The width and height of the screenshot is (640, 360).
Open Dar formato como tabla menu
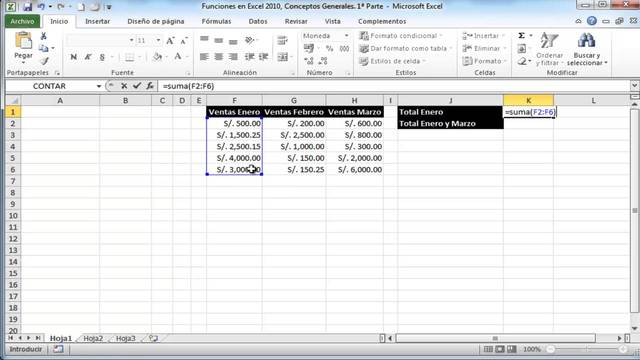(x=406, y=49)
